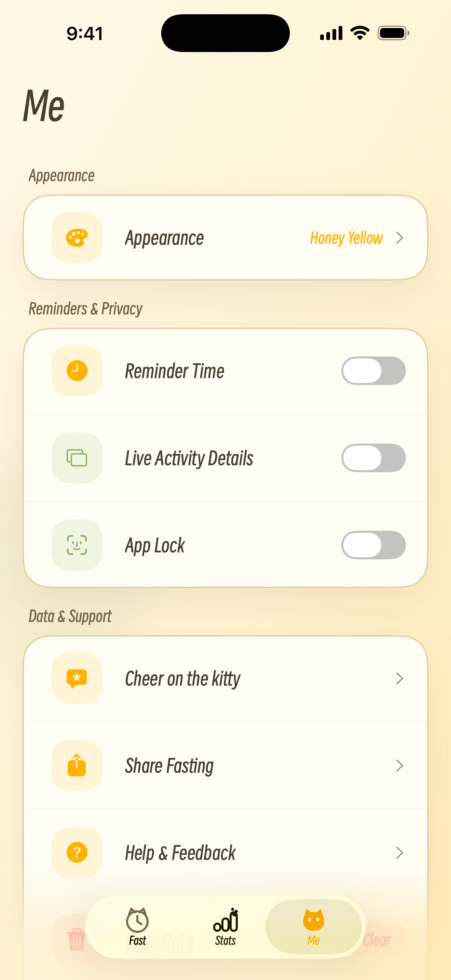Tap the Live Activity Details stacked-windows icon
This screenshot has height=980, width=451.
coord(77,458)
